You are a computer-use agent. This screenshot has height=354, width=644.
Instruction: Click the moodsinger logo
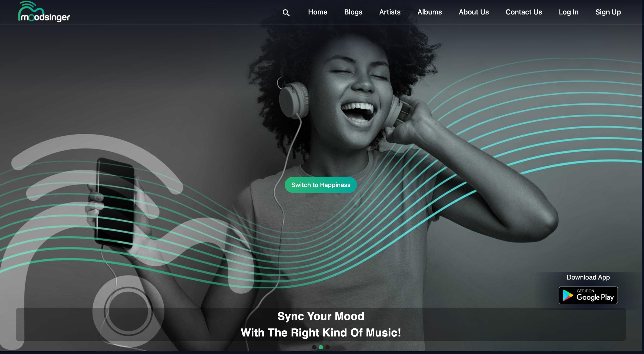click(44, 11)
